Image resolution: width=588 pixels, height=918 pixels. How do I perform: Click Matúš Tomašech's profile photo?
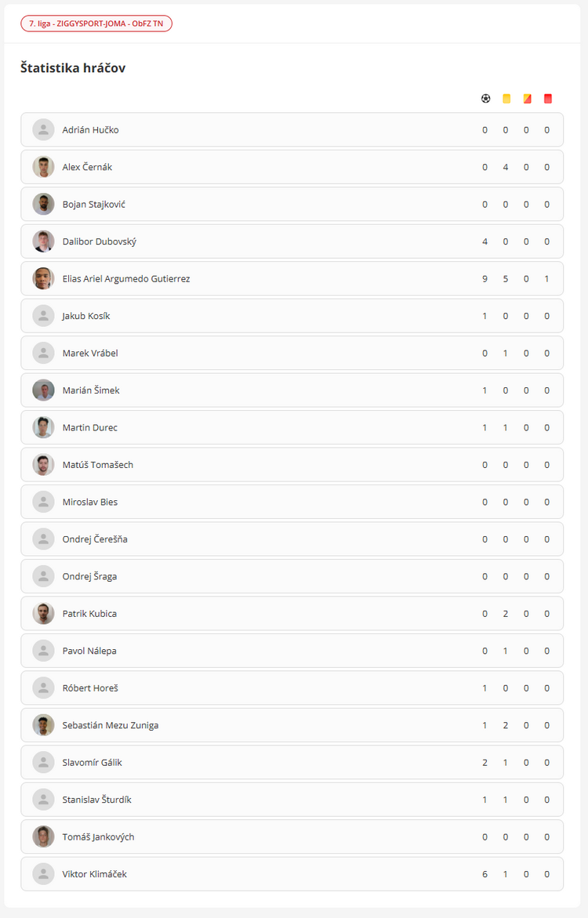click(43, 465)
